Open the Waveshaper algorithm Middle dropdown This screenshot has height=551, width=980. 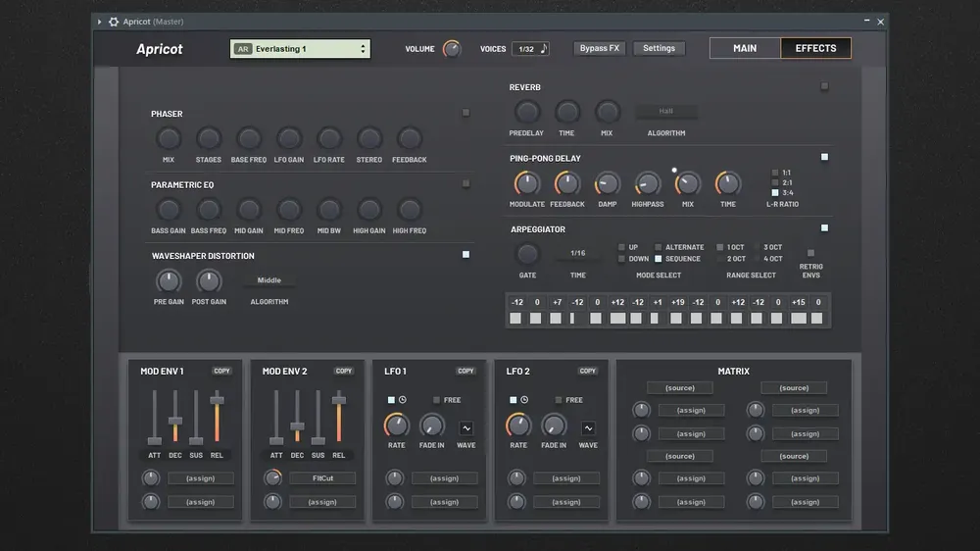click(269, 280)
